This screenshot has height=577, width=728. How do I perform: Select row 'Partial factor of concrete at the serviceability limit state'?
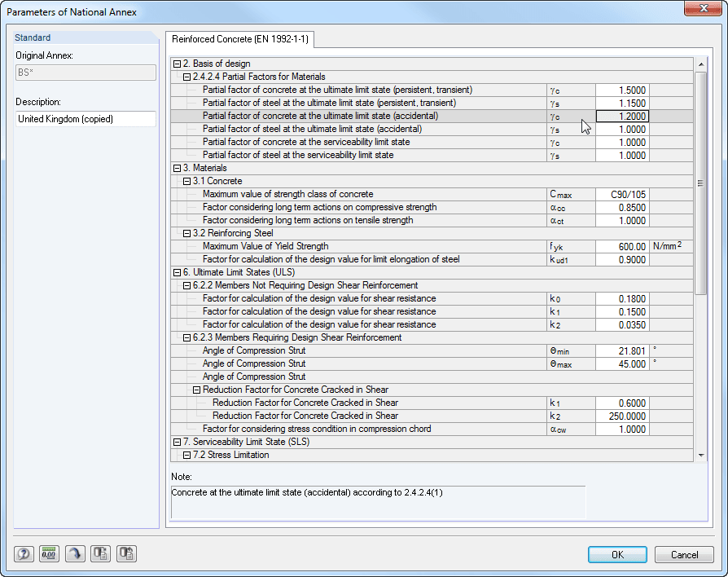pyautogui.click(x=432, y=142)
